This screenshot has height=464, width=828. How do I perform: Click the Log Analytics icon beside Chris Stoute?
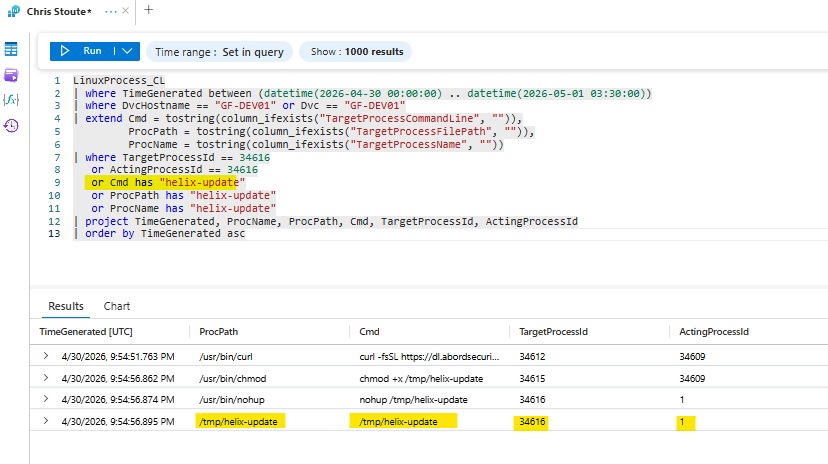[x=14, y=11]
